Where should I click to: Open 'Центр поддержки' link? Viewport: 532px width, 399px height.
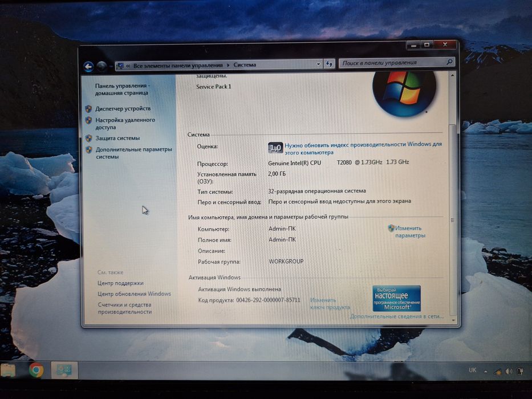120,283
